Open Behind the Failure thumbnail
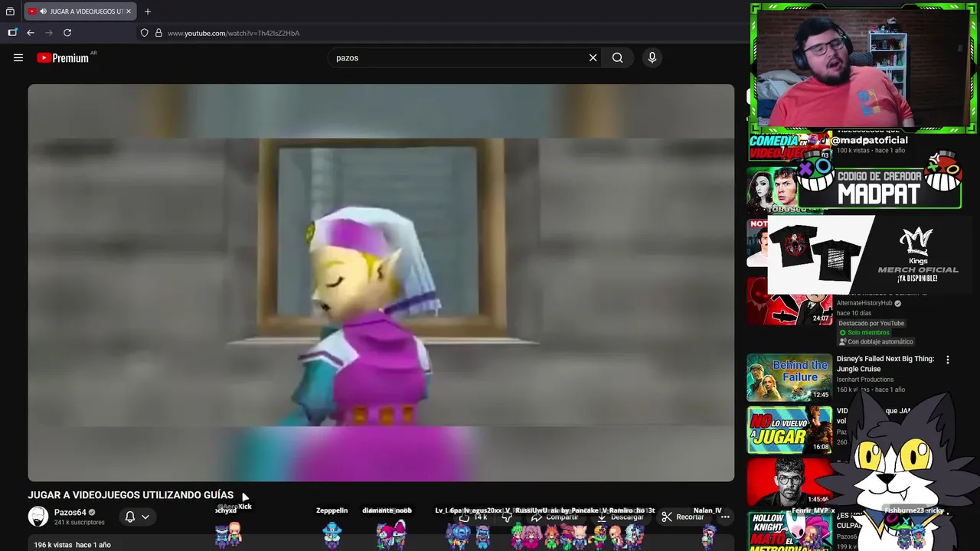This screenshot has width=980, height=551. pyautogui.click(x=789, y=377)
